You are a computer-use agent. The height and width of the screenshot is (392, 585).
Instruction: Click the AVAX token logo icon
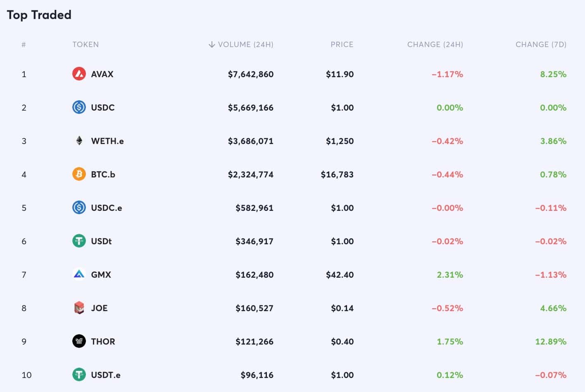79,74
